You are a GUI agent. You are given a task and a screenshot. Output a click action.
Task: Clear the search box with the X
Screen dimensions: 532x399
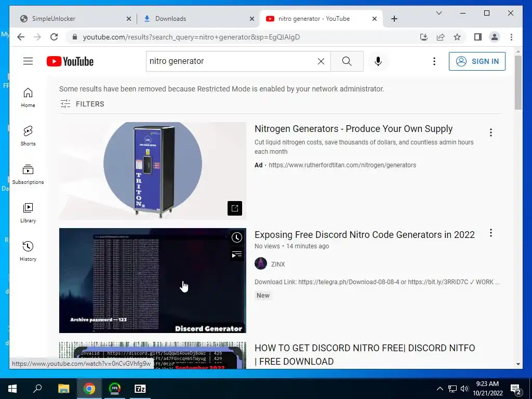[321, 61]
